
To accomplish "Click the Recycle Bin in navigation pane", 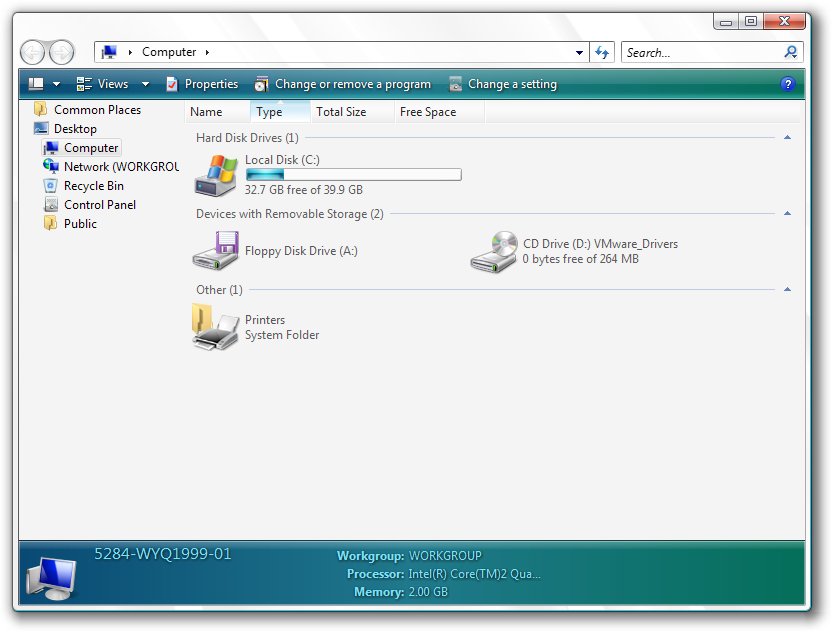I will [94, 186].
